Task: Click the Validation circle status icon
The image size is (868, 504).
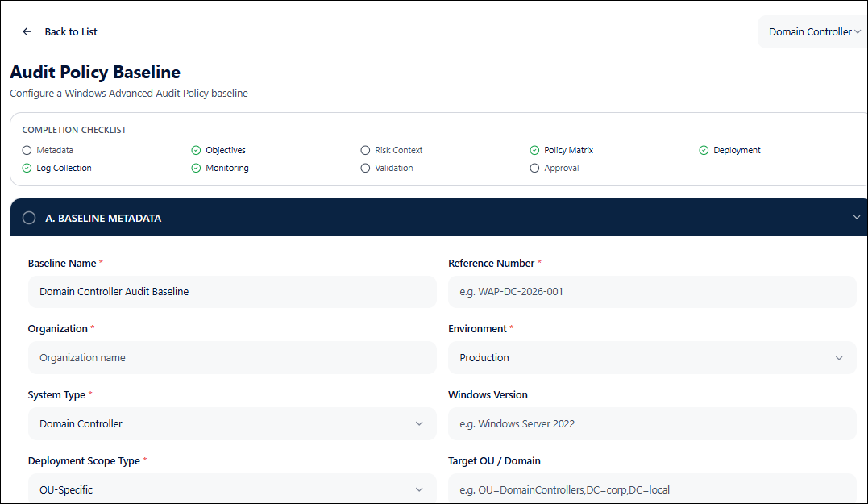Action: [365, 168]
